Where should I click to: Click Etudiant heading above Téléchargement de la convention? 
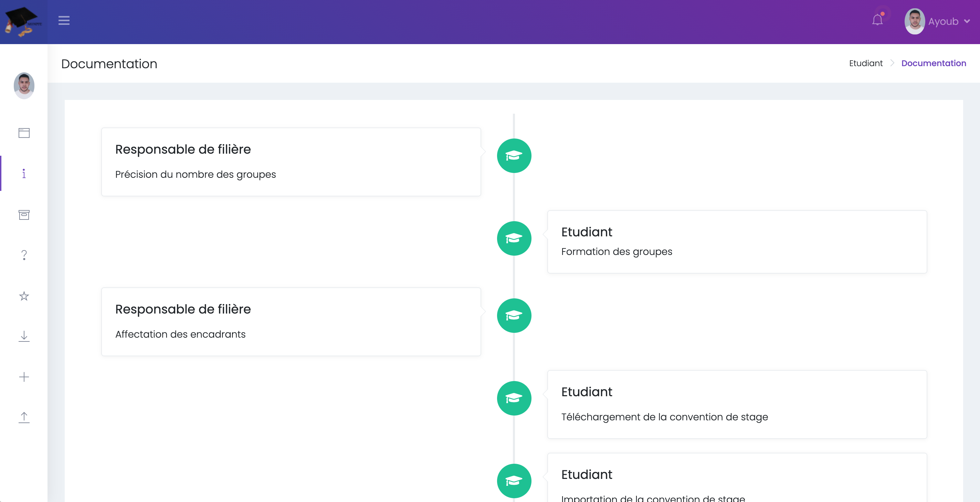point(587,392)
